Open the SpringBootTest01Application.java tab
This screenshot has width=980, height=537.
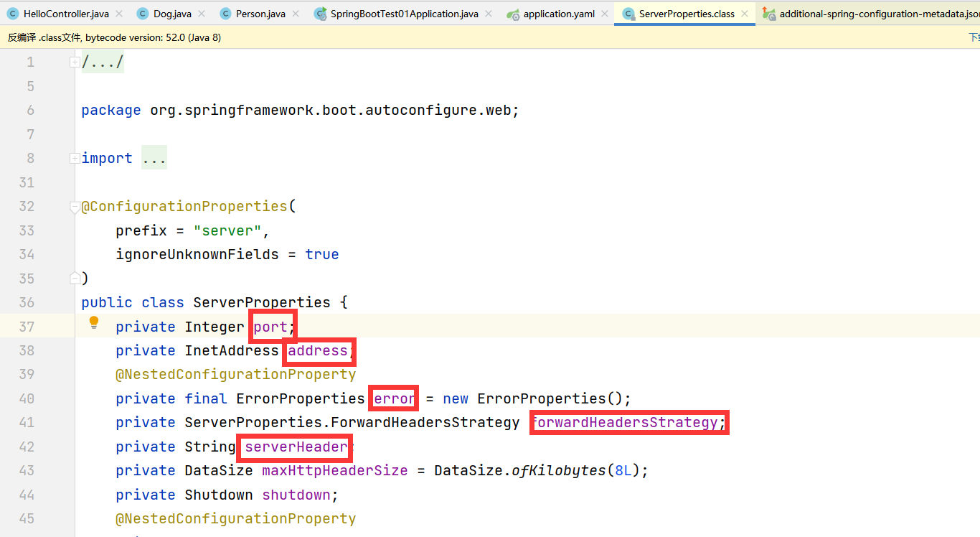point(404,14)
